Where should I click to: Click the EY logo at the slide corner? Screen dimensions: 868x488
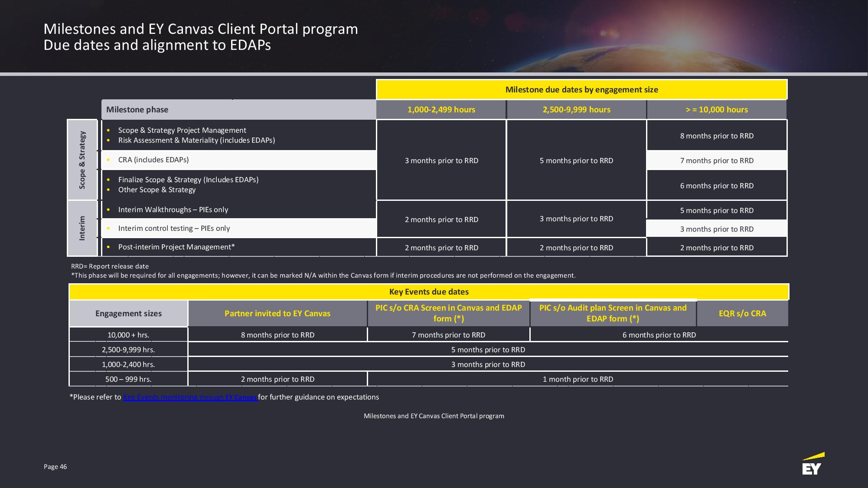point(813,464)
